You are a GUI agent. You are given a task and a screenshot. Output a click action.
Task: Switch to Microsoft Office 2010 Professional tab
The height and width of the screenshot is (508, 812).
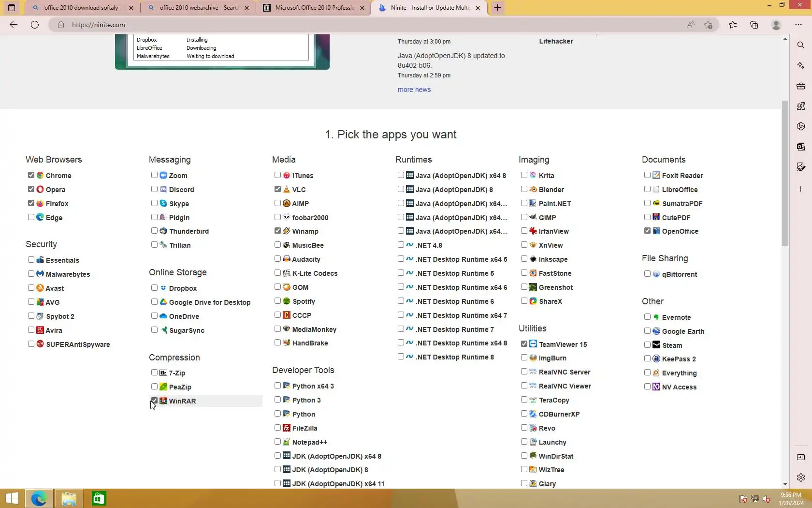(x=314, y=8)
